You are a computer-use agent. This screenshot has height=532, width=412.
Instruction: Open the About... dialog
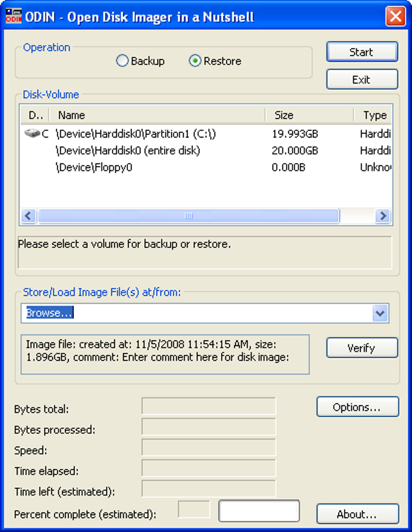(357, 514)
